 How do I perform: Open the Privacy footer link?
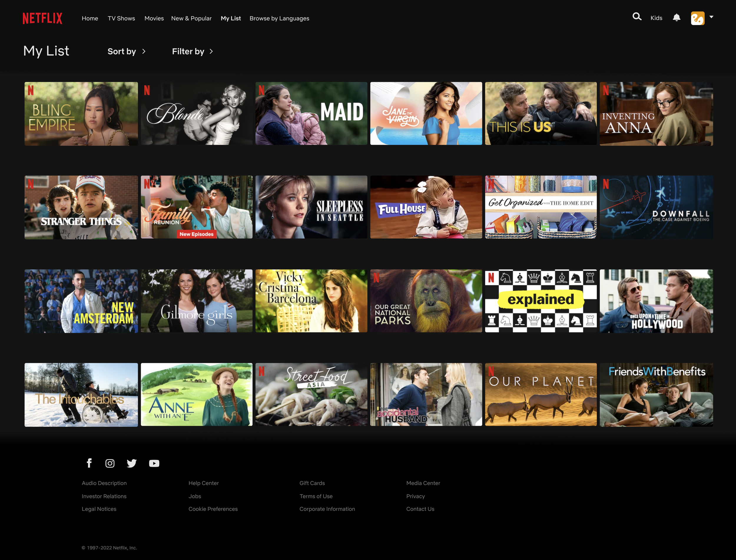point(415,496)
